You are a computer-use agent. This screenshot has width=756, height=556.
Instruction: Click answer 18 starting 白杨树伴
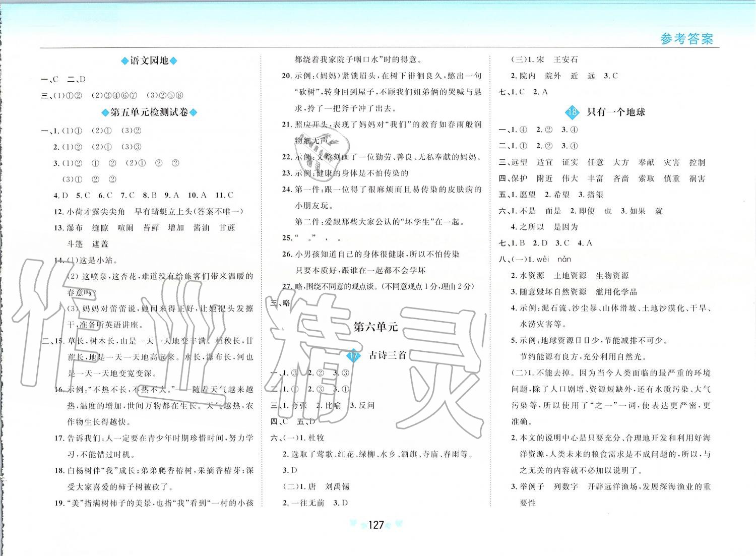point(154,470)
